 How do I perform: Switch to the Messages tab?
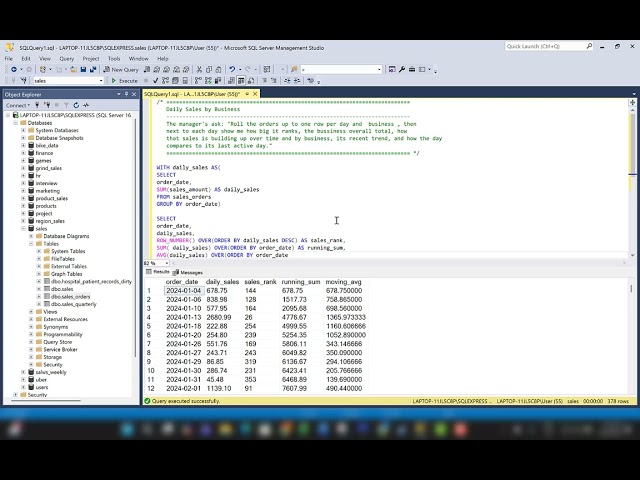pyautogui.click(x=188, y=272)
